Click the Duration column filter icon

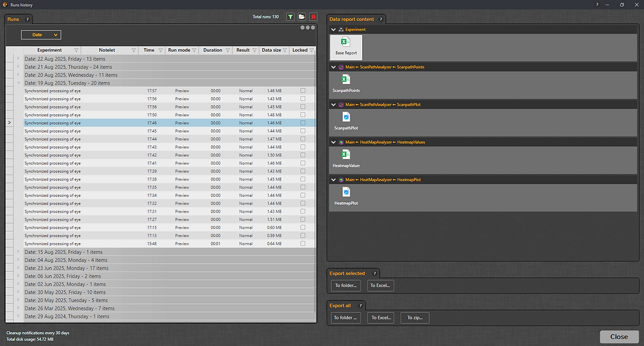point(227,51)
